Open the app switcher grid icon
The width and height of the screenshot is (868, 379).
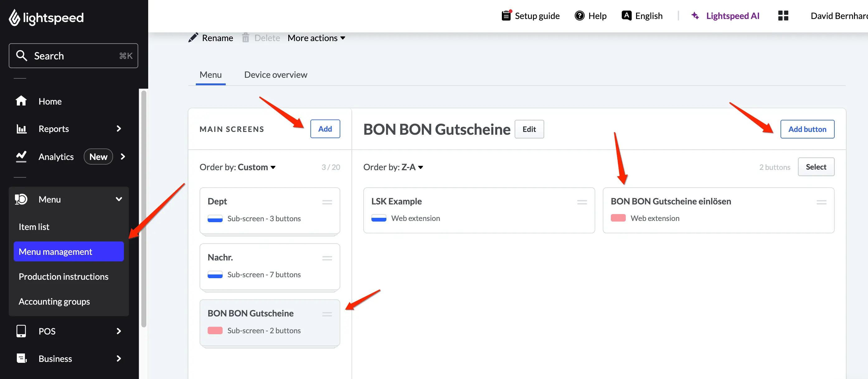point(783,16)
